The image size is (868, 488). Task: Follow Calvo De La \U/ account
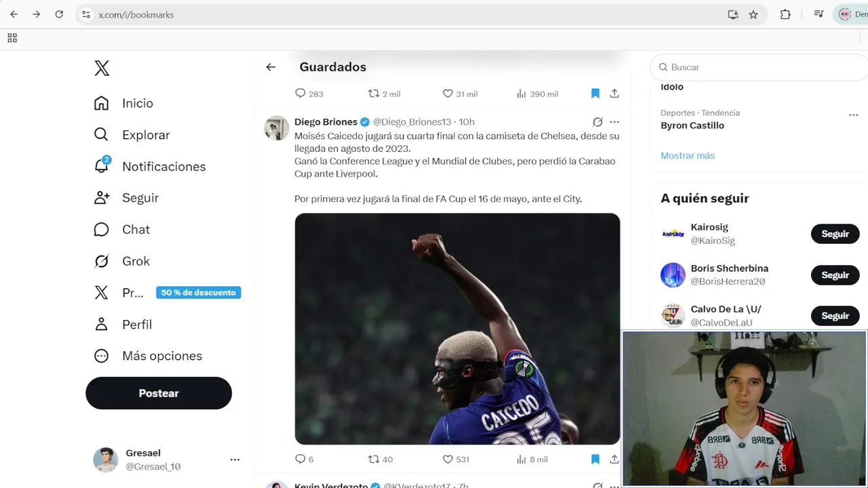pos(835,316)
